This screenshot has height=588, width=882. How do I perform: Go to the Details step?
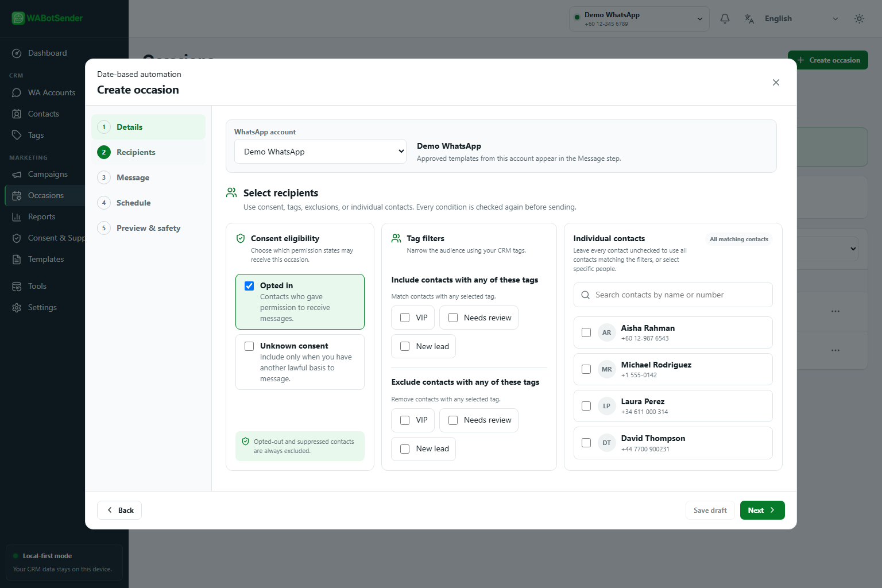(x=148, y=127)
